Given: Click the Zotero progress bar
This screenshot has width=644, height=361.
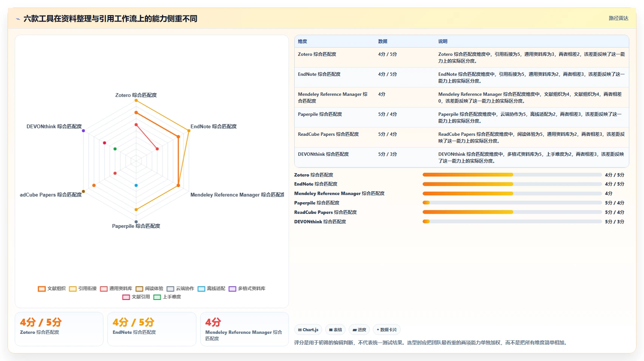Looking at the screenshot, I should (x=512, y=175).
